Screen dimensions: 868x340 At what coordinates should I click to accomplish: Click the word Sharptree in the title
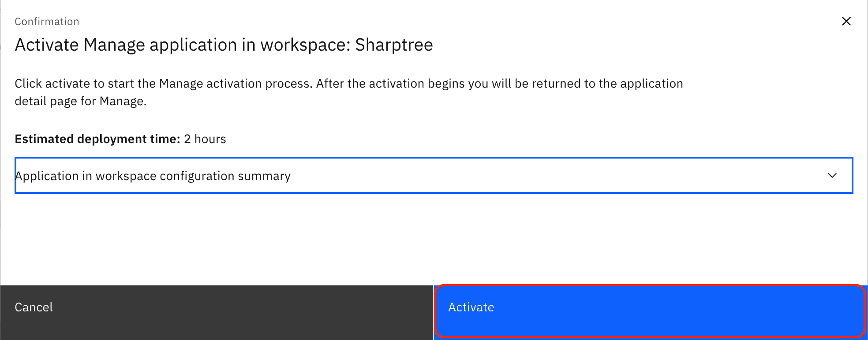click(x=394, y=45)
